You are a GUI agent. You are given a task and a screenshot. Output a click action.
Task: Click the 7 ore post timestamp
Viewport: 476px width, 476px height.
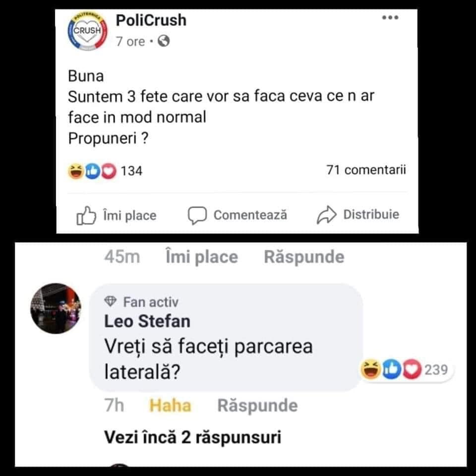click(130, 42)
